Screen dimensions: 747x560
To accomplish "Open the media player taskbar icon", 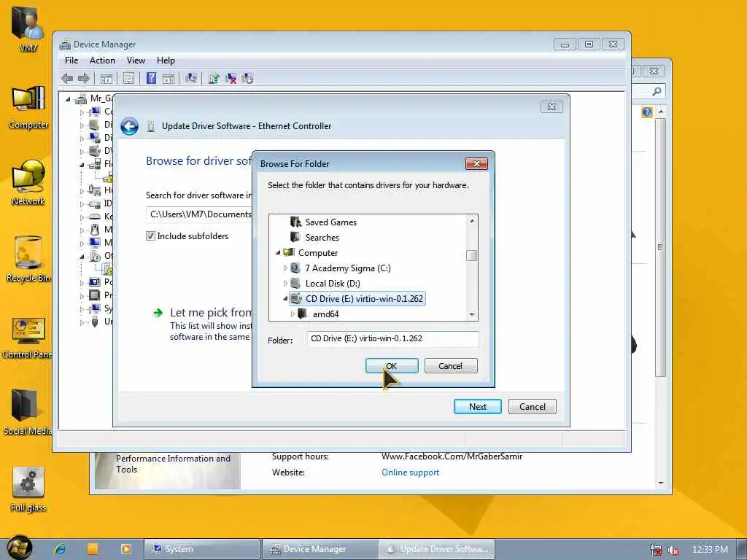I will tap(126, 549).
